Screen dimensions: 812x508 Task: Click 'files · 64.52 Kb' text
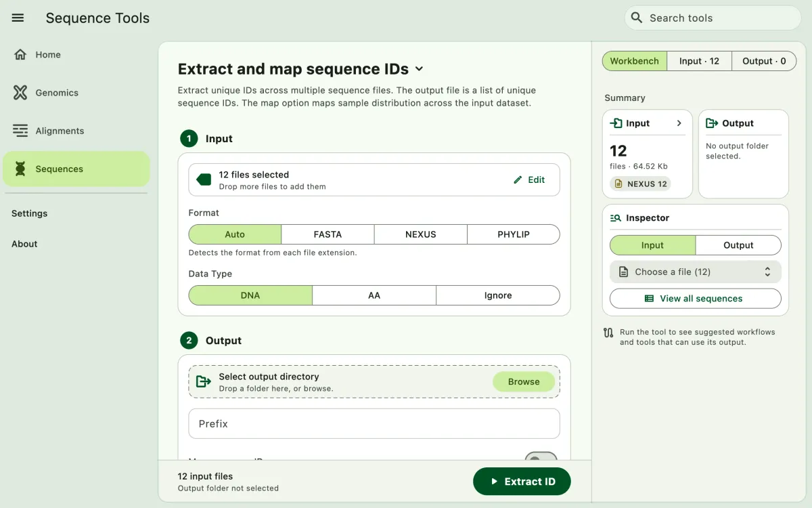(x=639, y=166)
